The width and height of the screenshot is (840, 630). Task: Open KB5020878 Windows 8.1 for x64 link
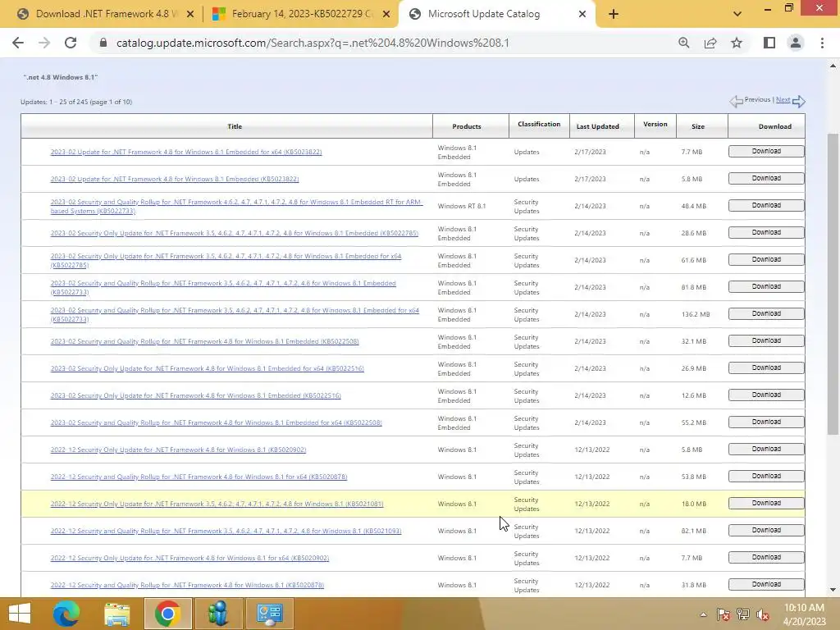click(199, 477)
